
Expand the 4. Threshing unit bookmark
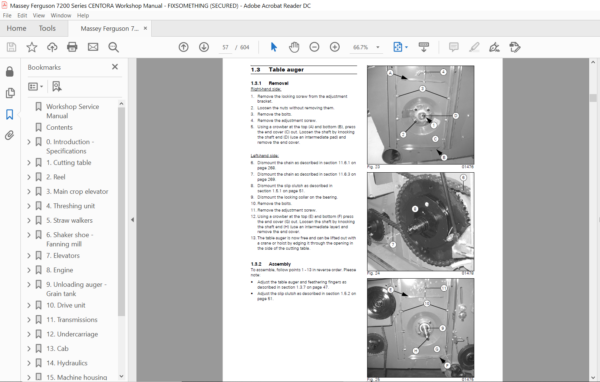point(29,206)
